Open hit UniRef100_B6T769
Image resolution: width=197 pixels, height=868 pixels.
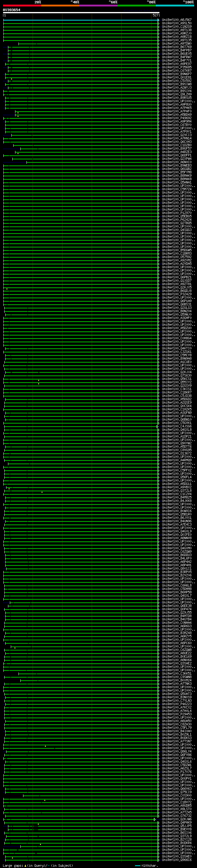(177, 47)
